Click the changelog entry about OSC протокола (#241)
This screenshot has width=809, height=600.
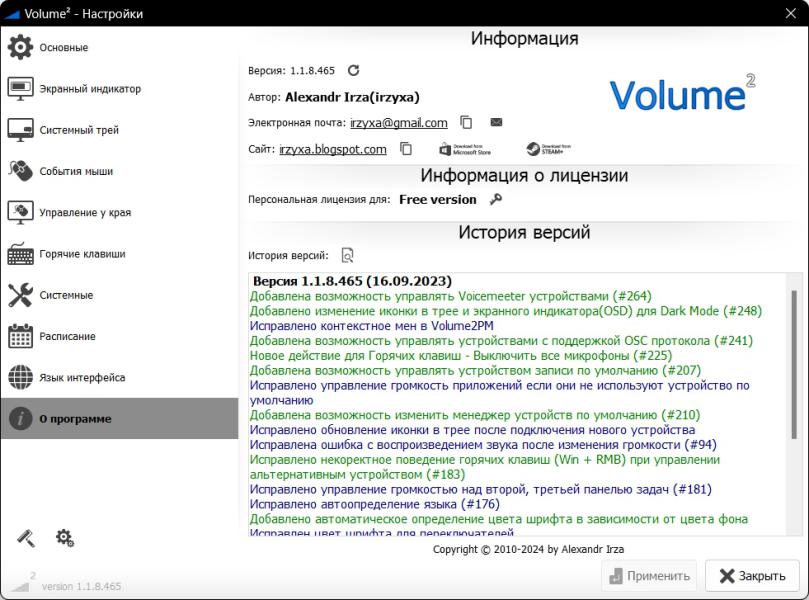(501, 341)
